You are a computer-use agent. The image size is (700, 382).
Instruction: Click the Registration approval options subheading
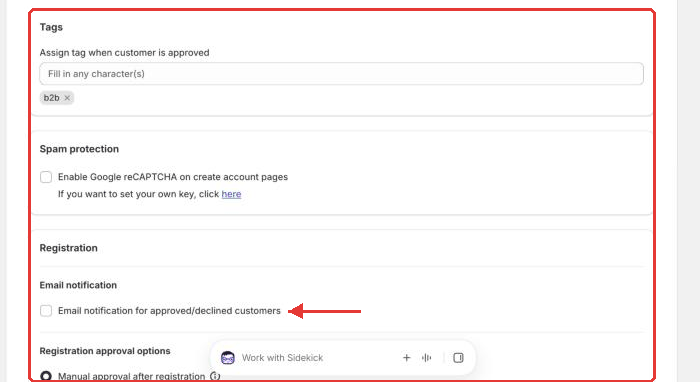click(x=105, y=351)
